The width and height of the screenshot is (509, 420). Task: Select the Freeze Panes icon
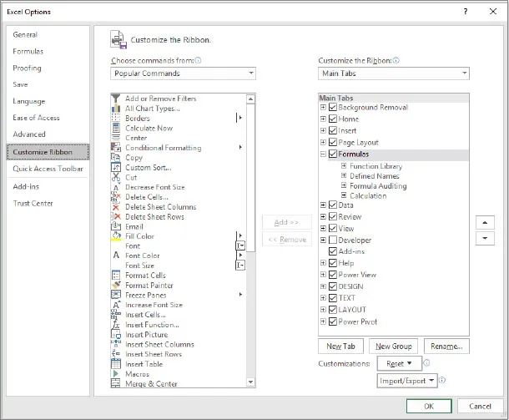[116, 296]
